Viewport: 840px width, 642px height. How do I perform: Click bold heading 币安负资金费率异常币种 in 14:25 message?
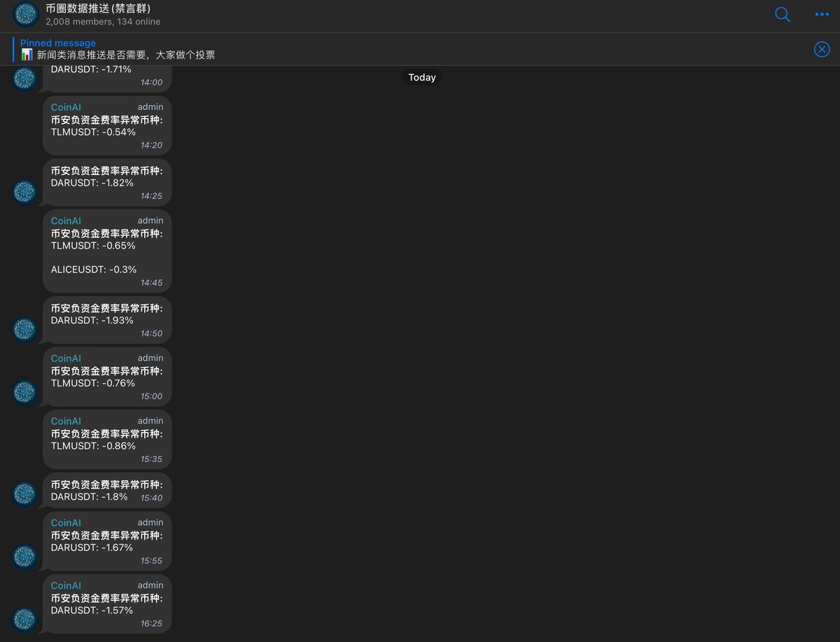click(x=106, y=171)
